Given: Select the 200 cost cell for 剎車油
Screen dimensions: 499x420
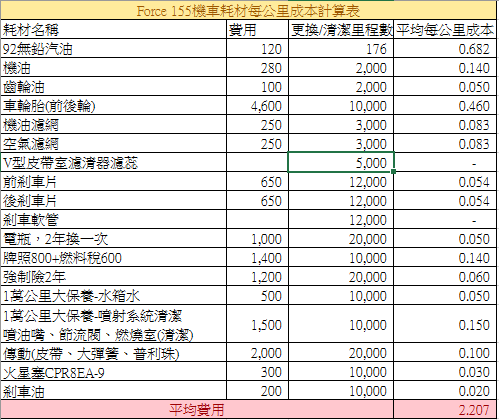Looking at the screenshot, I should 257,390.
